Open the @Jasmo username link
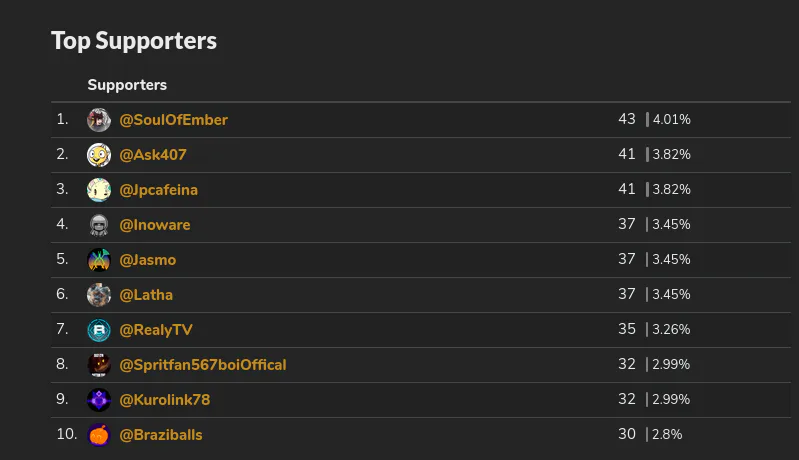This screenshot has height=460, width=799. 148,260
